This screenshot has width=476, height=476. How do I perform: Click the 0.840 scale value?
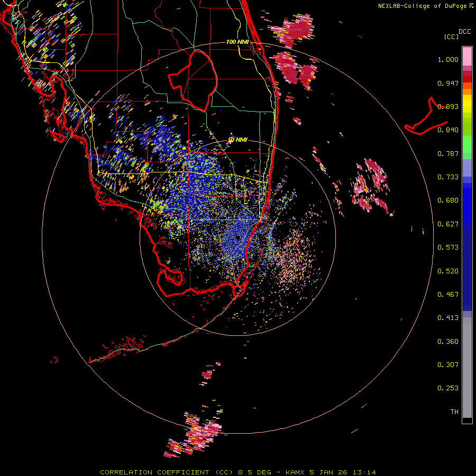(448, 130)
